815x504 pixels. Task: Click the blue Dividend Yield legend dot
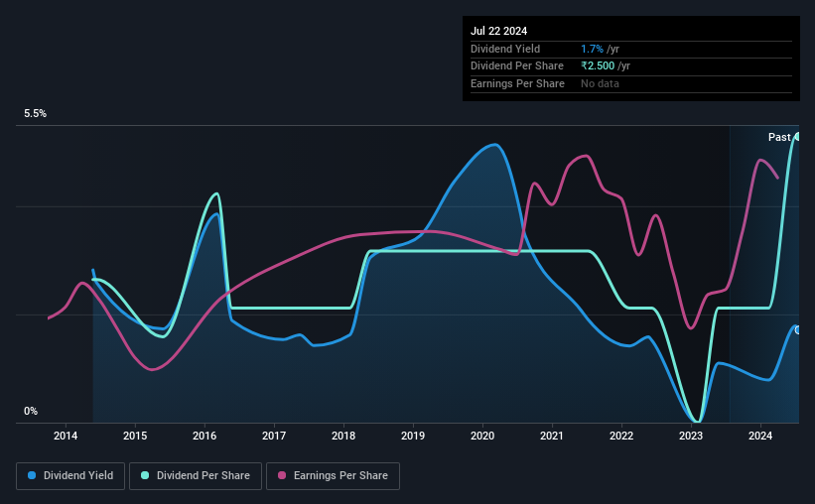32,475
